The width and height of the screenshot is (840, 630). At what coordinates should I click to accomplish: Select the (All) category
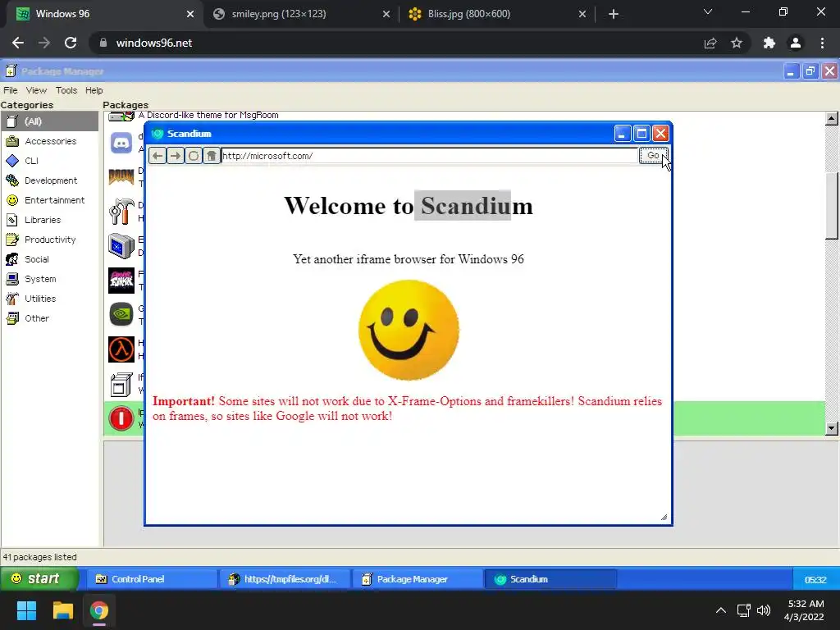pyautogui.click(x=50, y=121)
